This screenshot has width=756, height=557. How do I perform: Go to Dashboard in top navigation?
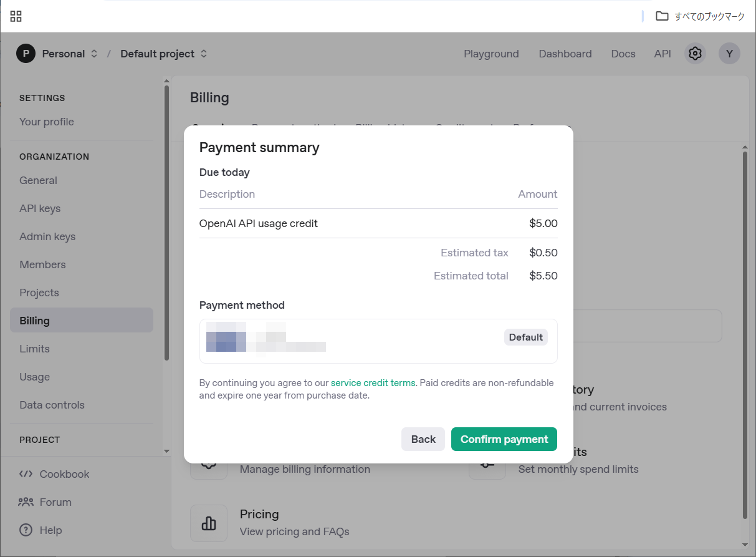pyautogui.click(x=565, y=54)
